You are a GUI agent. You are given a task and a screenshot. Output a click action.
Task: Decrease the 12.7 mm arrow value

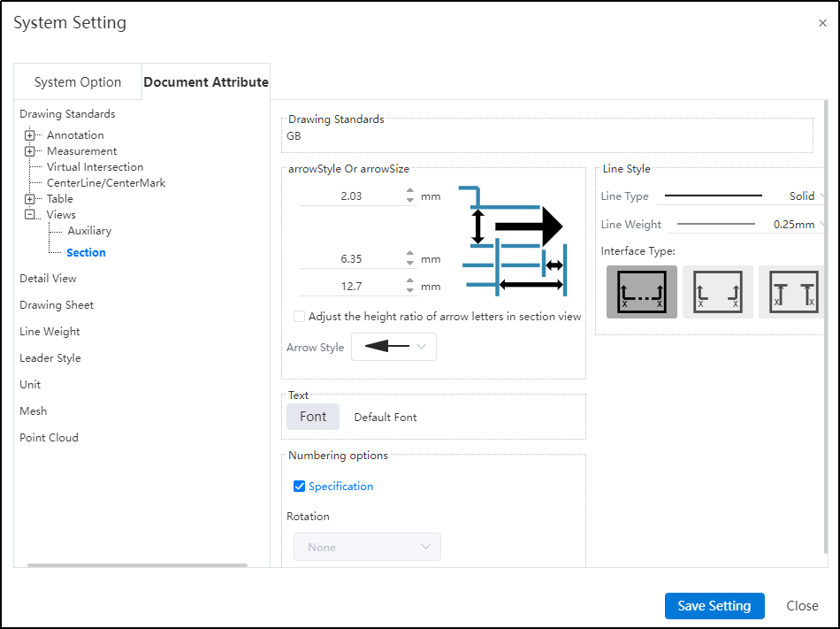tap(410, 291)
